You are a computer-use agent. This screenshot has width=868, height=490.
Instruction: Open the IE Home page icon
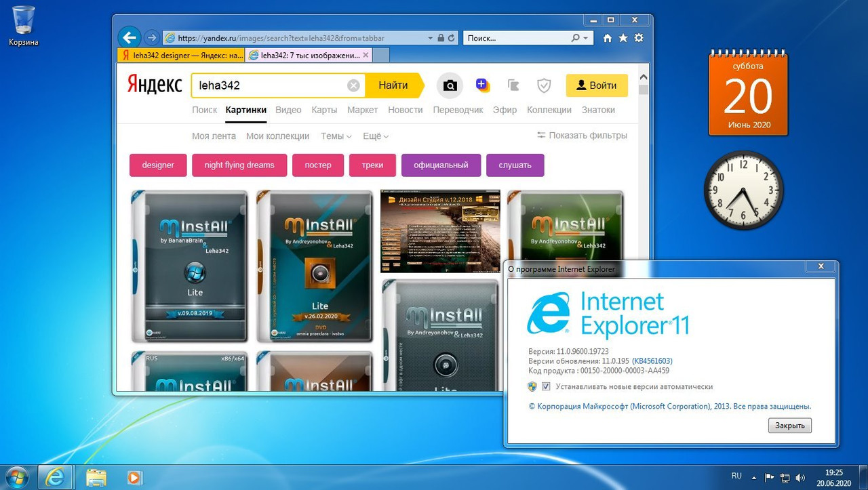(608, 38)
